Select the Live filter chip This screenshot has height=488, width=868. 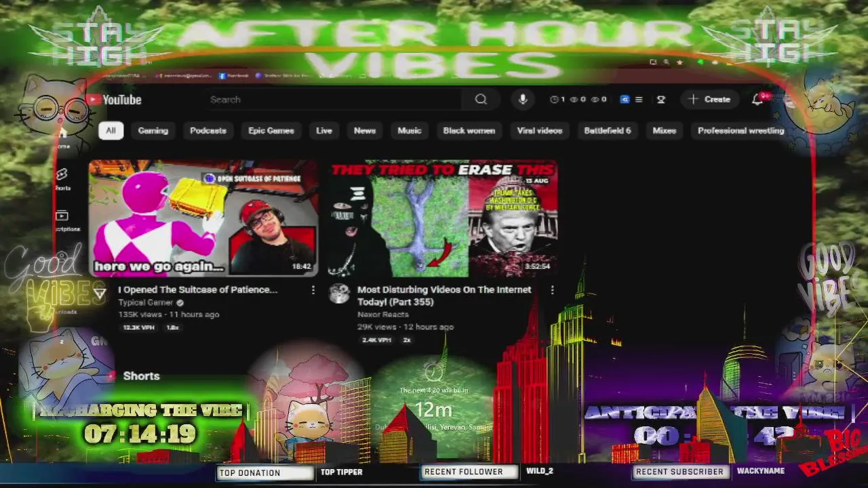pos(324,131)
